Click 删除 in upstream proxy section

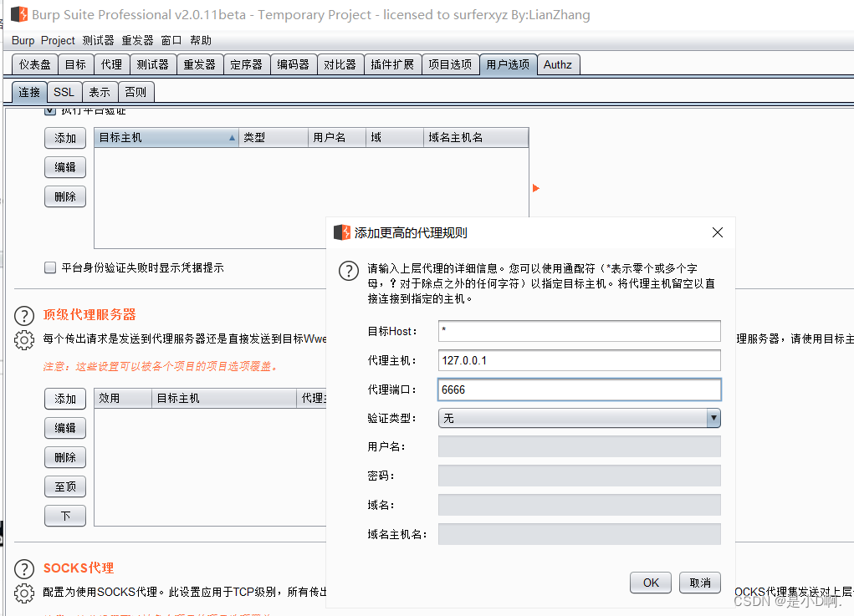pos(65,458)
